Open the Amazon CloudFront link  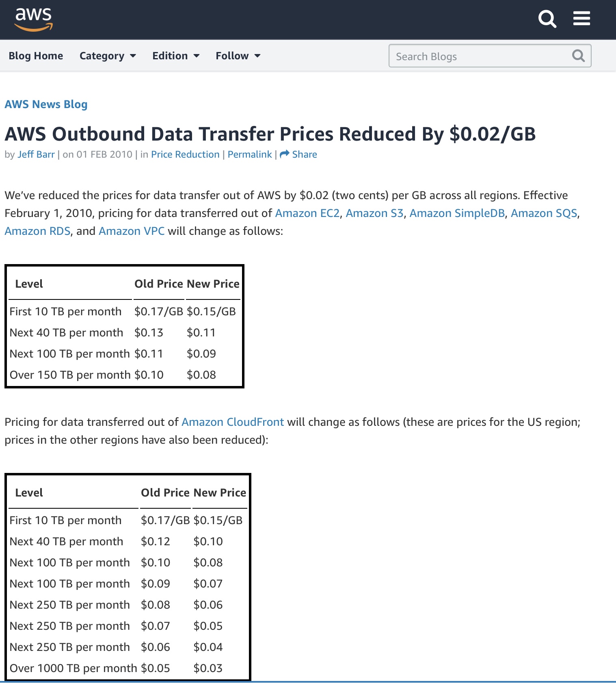[x=233, y=422]
